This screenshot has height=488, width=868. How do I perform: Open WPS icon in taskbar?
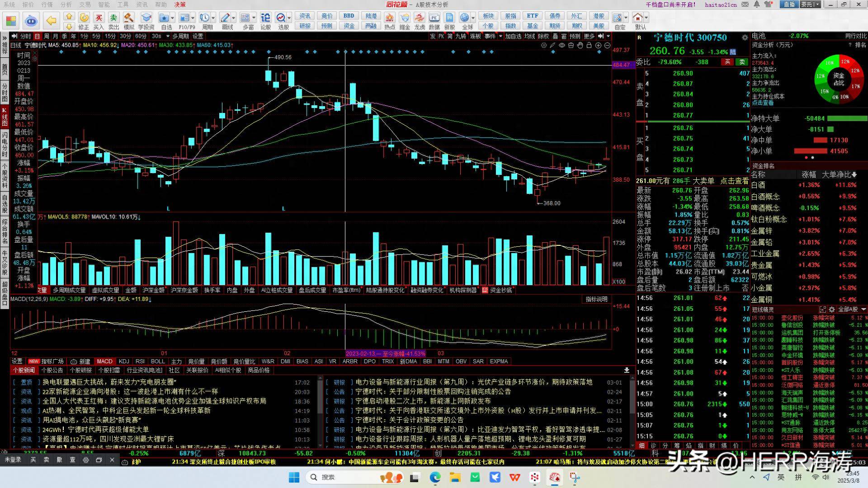point(514,477)
